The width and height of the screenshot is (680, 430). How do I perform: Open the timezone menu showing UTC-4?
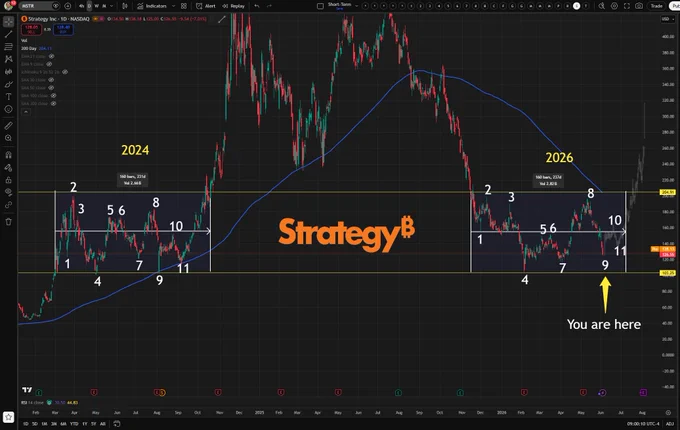click(x=644, y=424)
